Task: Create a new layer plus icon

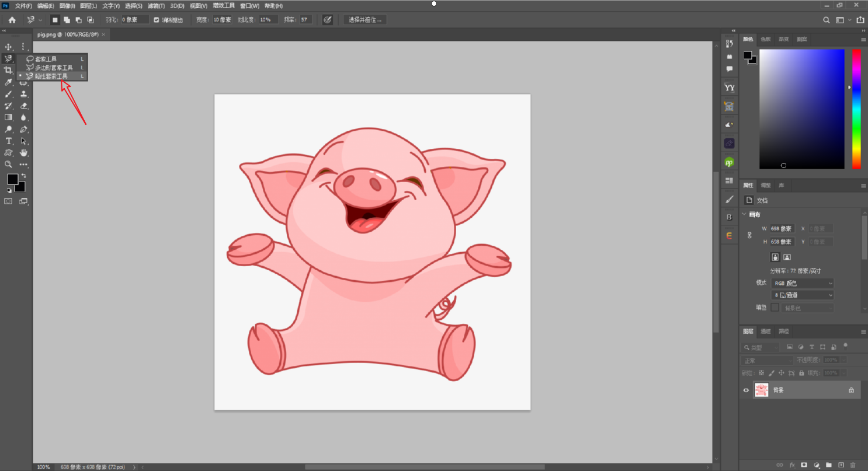Action: tap(841, 465)
